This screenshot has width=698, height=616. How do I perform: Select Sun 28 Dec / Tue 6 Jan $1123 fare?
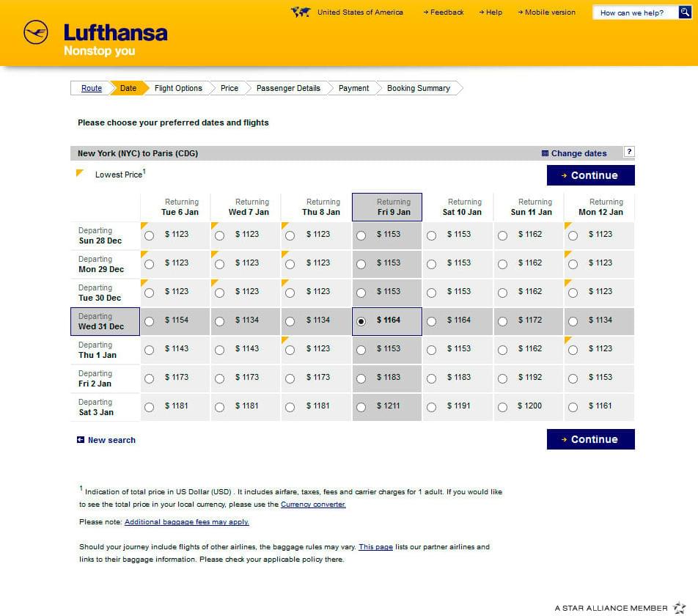pyautogui.click(x=149, y=235)
